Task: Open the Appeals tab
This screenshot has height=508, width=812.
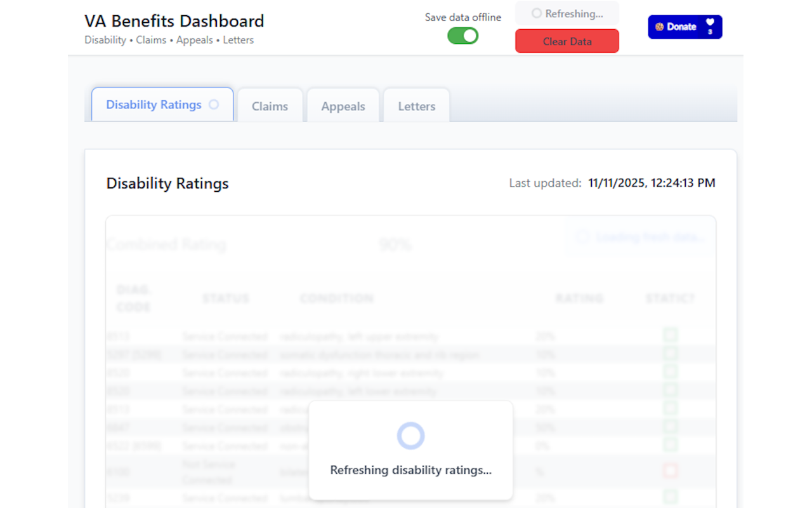Action: pyautogui.click(x=343, y=106)
